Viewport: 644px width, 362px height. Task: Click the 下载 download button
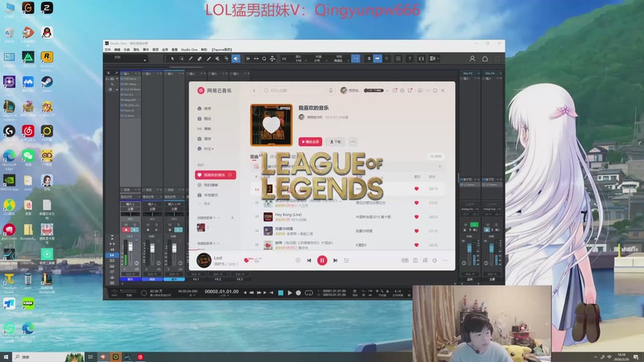[x=336, y=142]
